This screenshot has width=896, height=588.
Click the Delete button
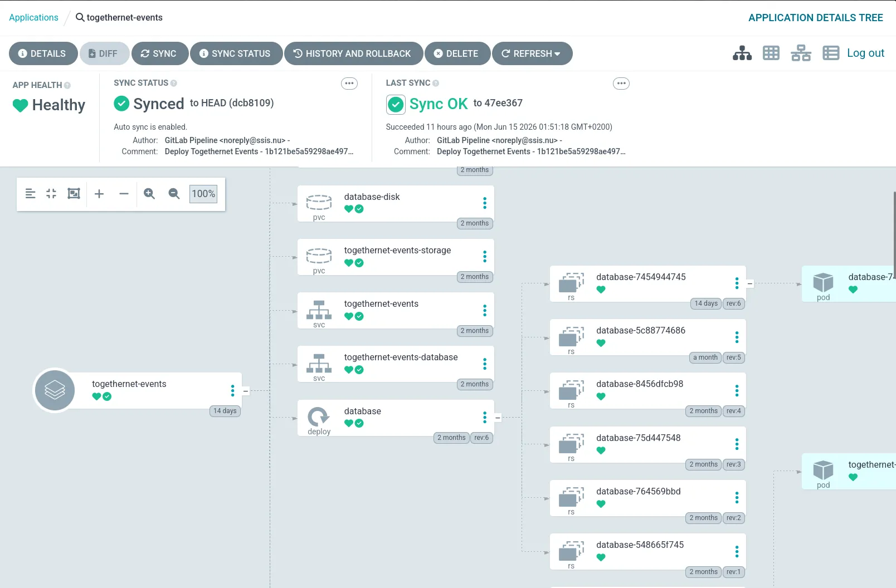[457, 53]
